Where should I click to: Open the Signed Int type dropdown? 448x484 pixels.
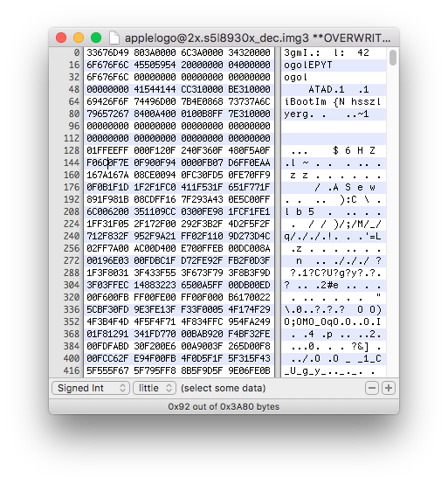pyautogui.click(x=91, y=388)
